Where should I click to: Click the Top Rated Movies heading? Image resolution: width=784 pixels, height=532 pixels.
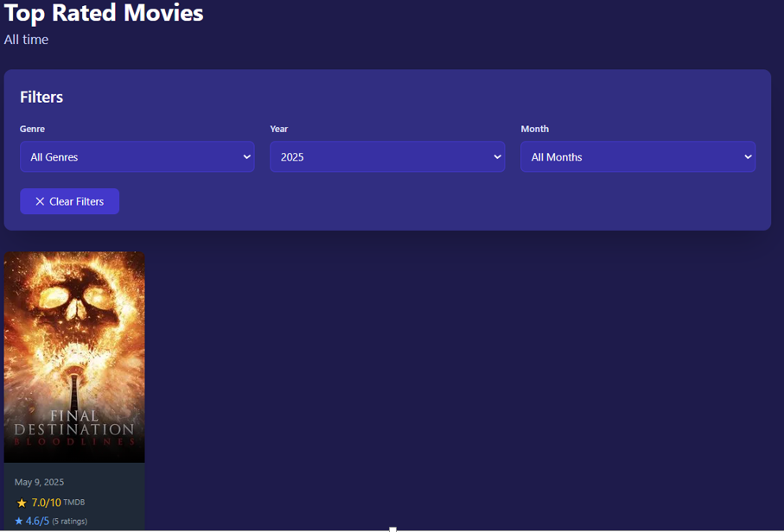tap(104, 13)
